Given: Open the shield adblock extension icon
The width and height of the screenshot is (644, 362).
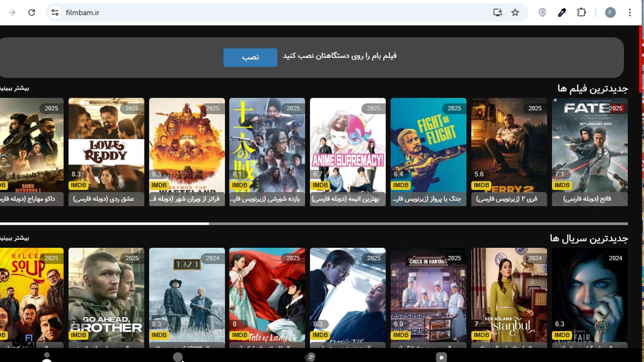Looking at the screenshot, I should (x=541, y=12).
